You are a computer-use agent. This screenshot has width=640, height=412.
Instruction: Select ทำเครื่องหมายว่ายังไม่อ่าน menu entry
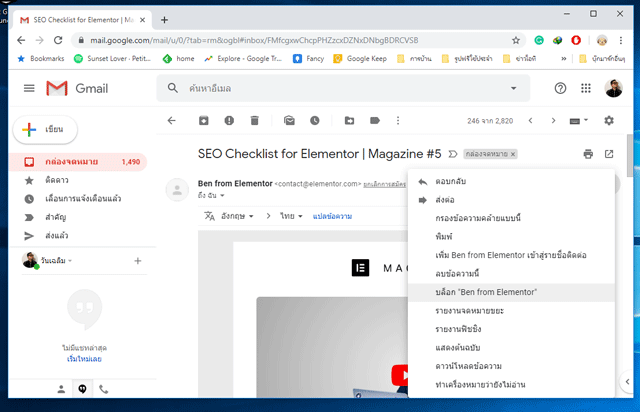click(x=511, y=385)
